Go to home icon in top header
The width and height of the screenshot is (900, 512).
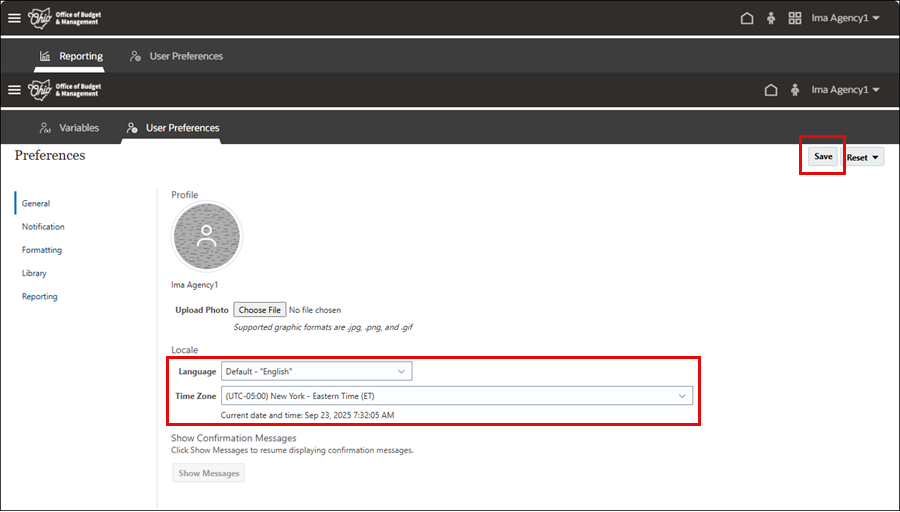pyautogui.click(x=747, y=18)
